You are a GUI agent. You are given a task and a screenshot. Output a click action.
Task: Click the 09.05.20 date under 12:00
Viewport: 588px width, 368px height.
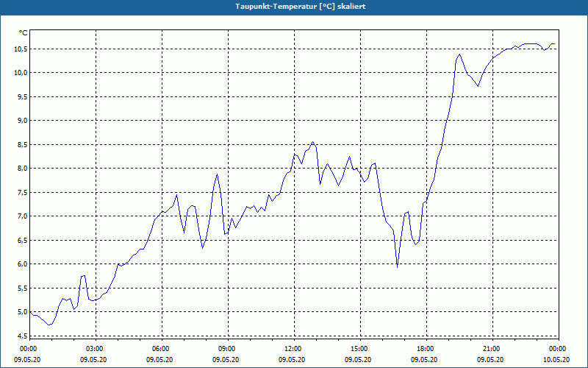(x=292, y=360)
